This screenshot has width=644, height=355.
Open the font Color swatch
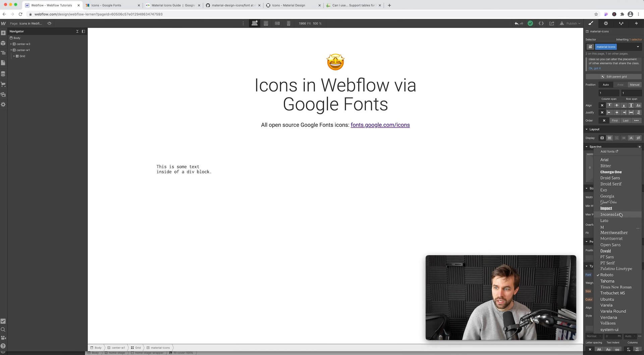pos(589,299)
